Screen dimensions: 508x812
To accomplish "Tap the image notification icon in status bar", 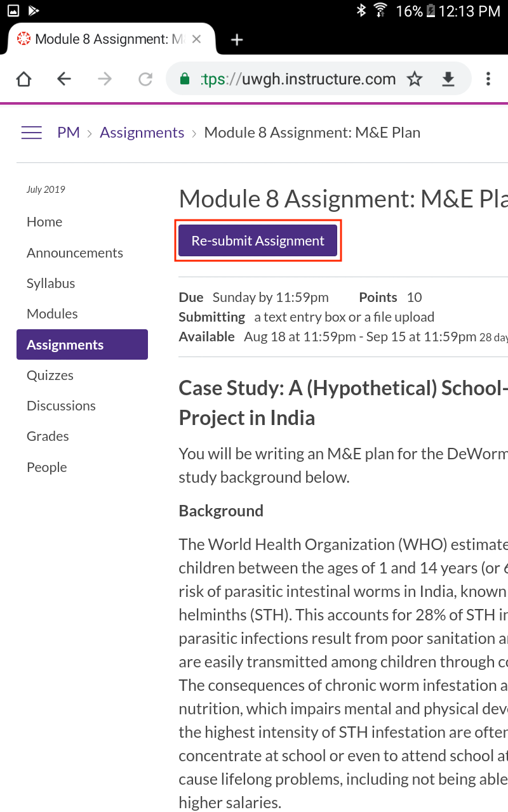I will pos(13,10).
